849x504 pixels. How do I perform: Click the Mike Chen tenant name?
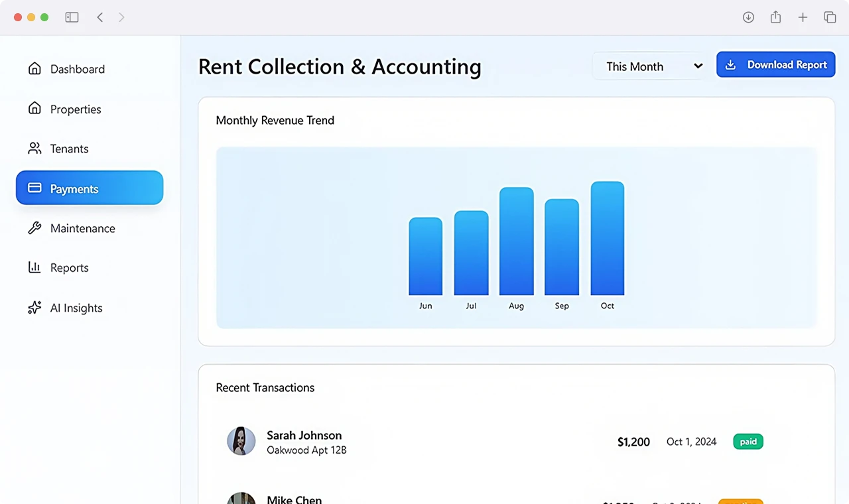[x=294, y=499]
